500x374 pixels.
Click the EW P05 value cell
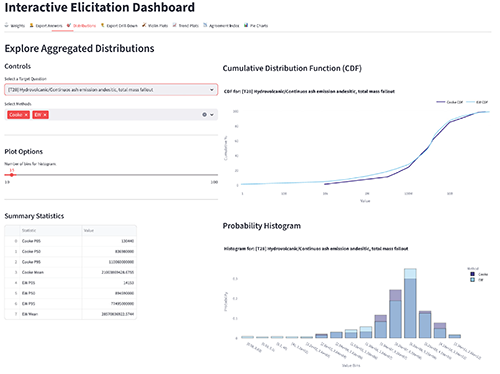coord(109,283)
